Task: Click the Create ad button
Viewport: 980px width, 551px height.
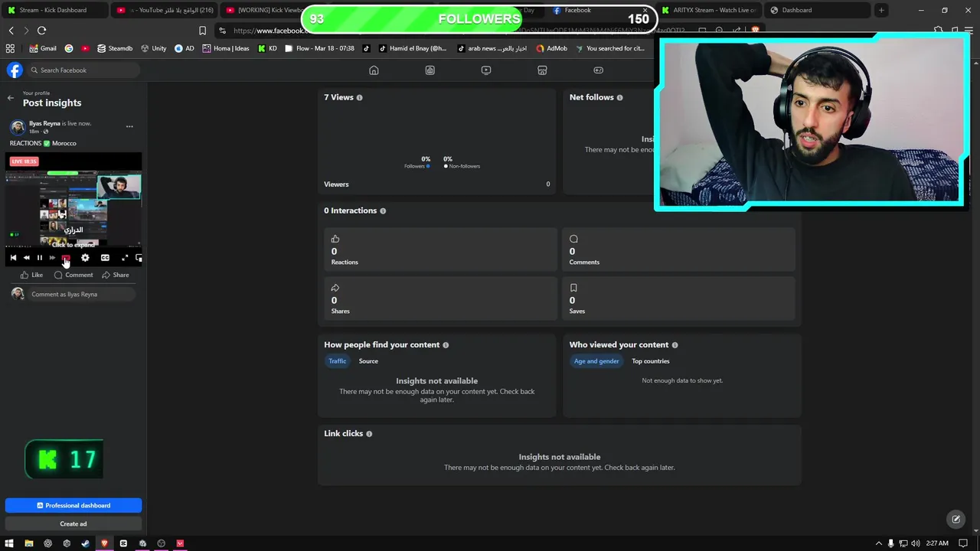Action: click(x=73, y=523)
